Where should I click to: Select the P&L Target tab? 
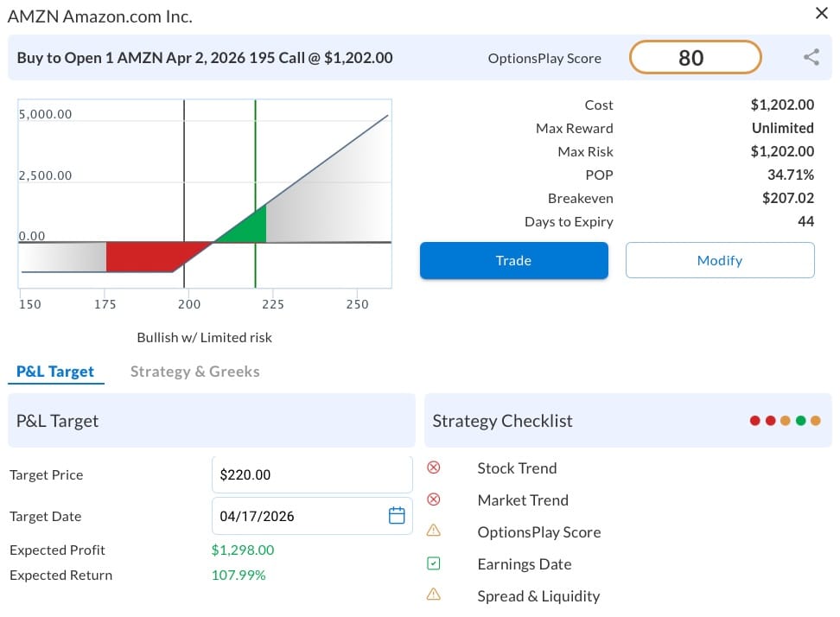55,372
